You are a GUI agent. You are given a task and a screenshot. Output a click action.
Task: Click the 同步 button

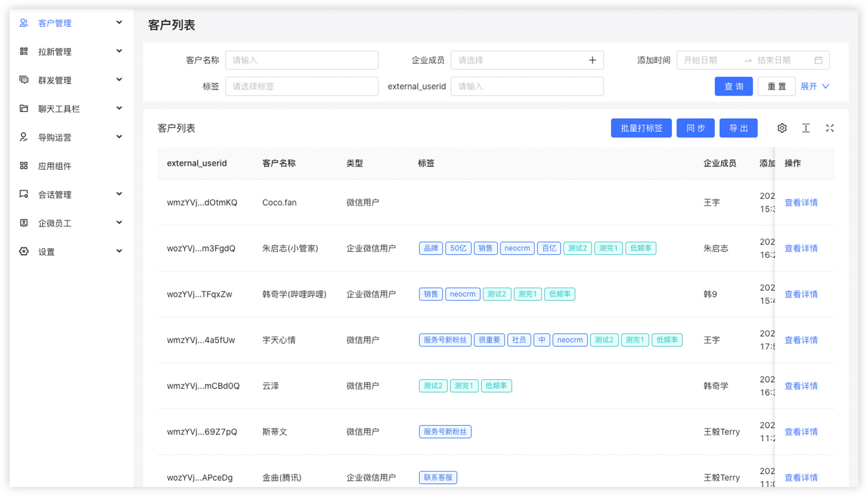pos(696,128)
